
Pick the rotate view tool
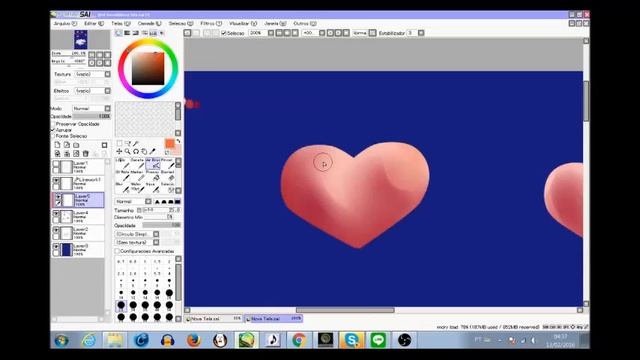coord(136,151)
